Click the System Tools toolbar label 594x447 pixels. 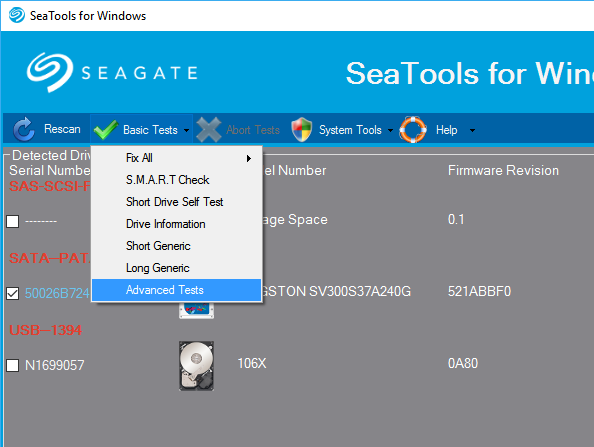tap(350, 130)
